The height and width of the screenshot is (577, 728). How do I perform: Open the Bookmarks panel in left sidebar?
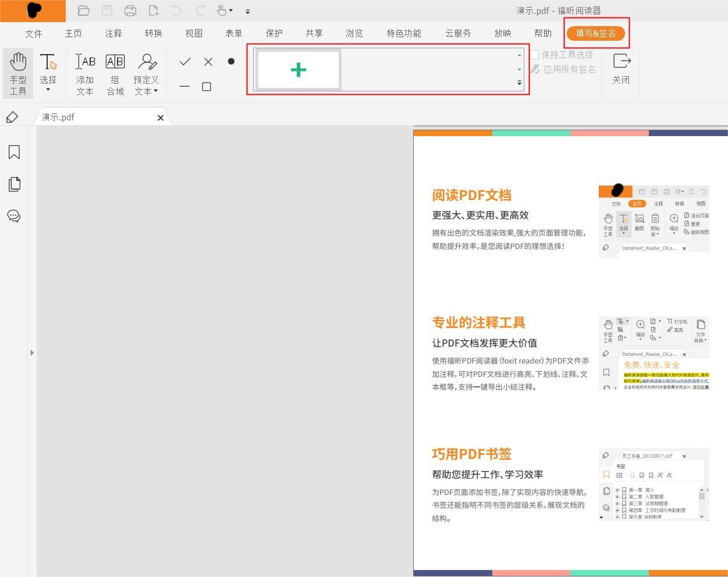(13, 152)
